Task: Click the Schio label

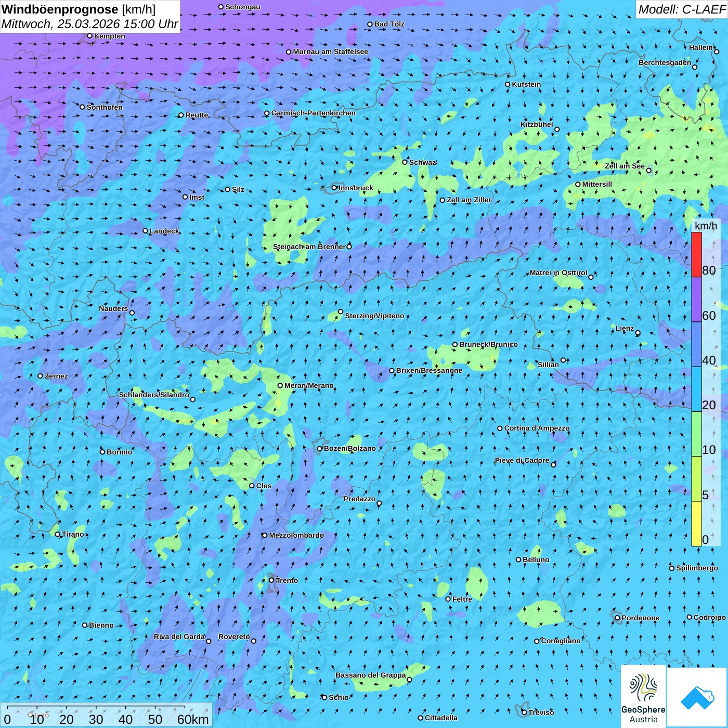Action: point(339,697)
